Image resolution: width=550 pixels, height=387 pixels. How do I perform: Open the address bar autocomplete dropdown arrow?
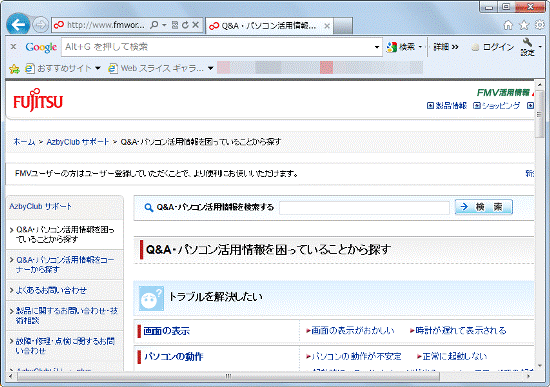pyautogui.click(x=164, y=25)
